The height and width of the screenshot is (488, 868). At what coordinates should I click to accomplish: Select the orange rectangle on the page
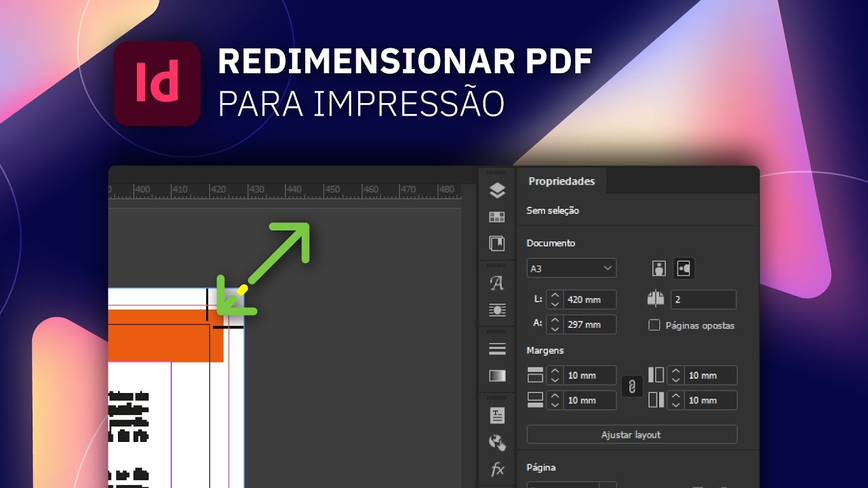click(165, 336)
